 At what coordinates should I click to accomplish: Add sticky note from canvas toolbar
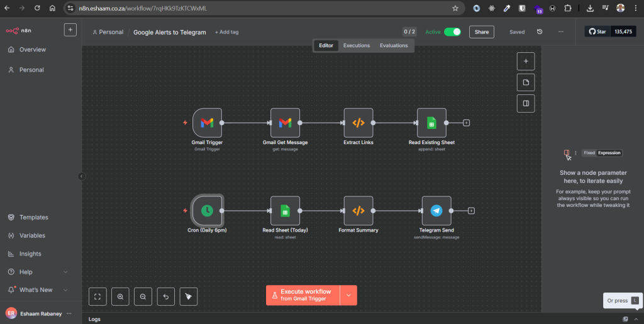(526, 82)
